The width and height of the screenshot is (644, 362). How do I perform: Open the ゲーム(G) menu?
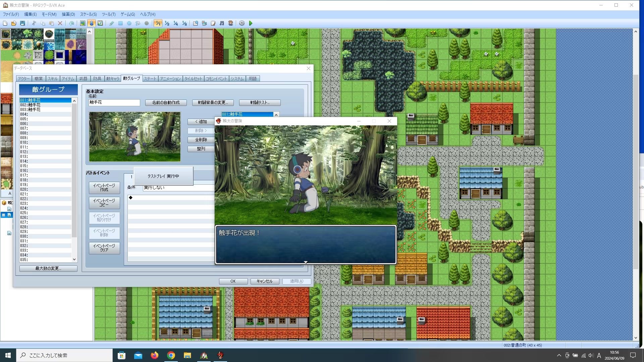click(128, 14)
